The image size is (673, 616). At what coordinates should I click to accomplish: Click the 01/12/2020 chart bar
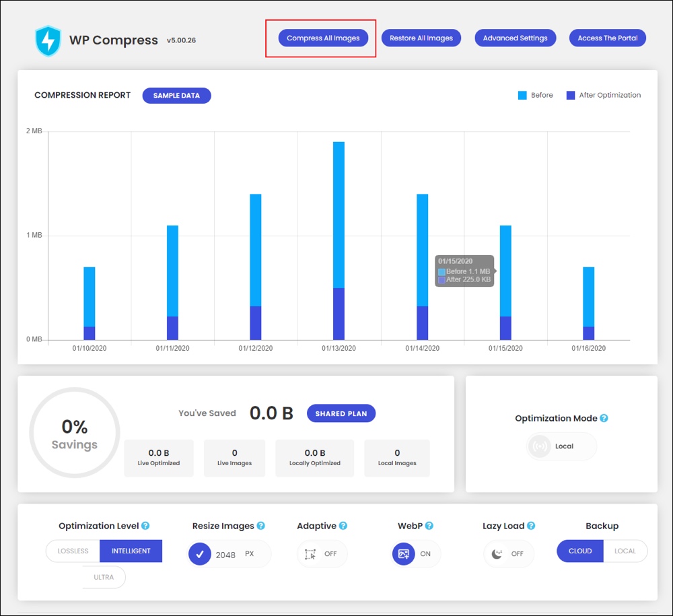tap(255, 267)
